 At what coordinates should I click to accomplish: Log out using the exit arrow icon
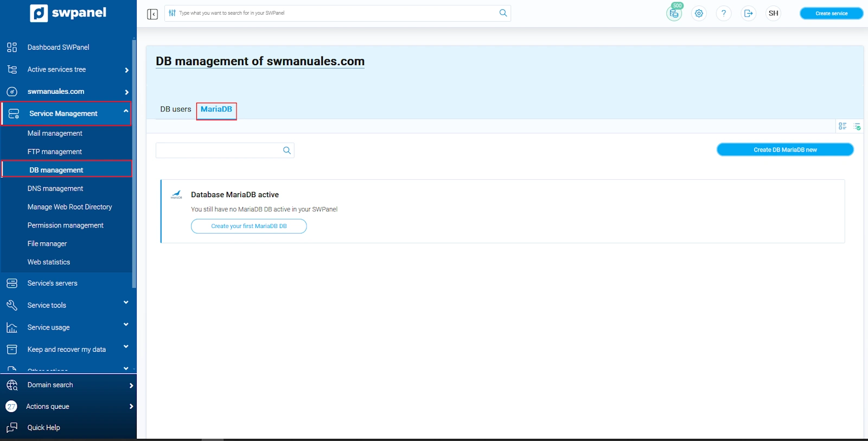pyautogui.click(x=749, y=14)
